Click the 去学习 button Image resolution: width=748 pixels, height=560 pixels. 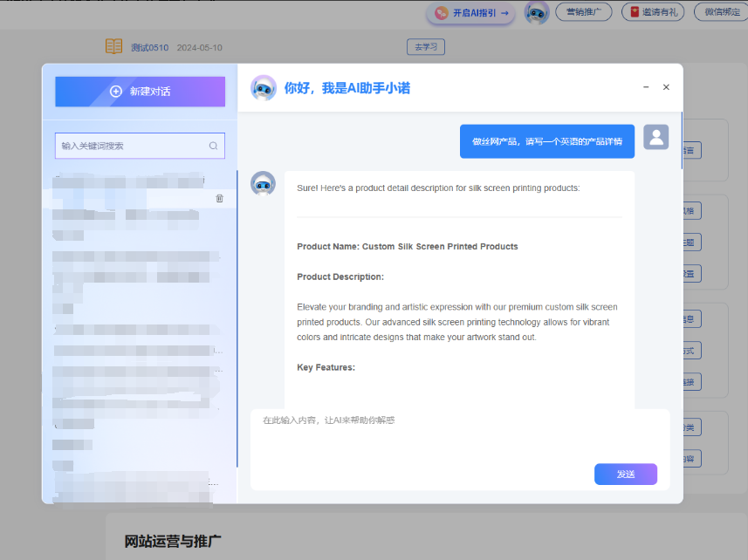426,46
